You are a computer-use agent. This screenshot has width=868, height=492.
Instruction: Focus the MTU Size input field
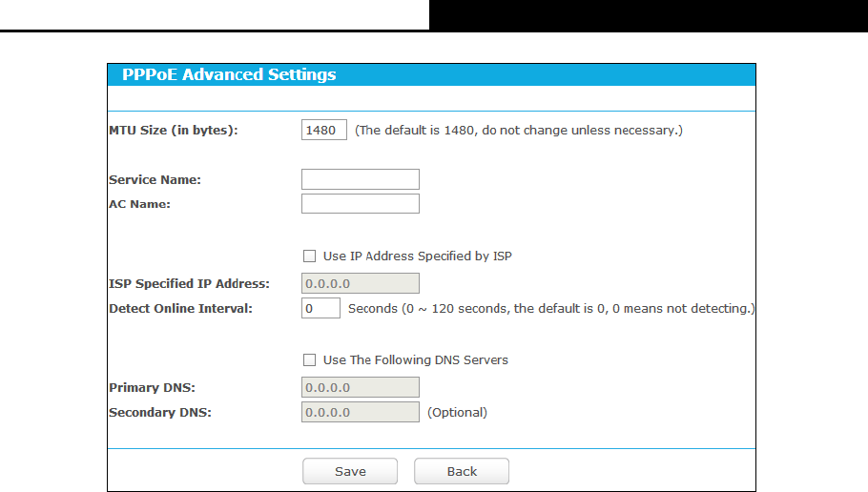click(324, 130)
